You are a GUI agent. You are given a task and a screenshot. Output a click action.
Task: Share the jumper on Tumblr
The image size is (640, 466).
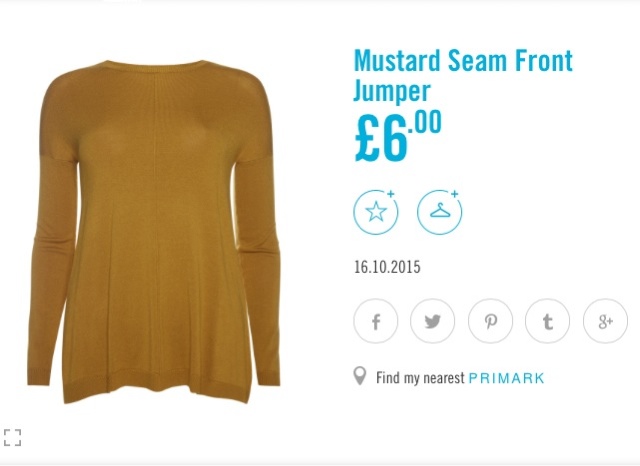pyautogui.click(x=547, y=321)
